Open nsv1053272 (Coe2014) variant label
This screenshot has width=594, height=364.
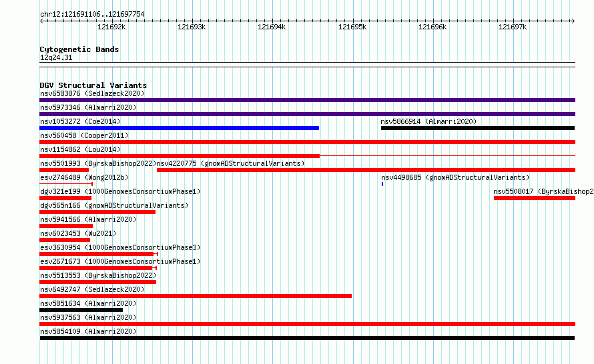coord(80,121)
